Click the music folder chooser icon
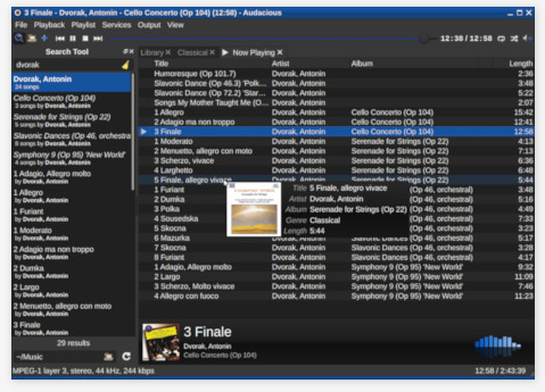The width and height of the screenshot is (545, 392). 108,357
